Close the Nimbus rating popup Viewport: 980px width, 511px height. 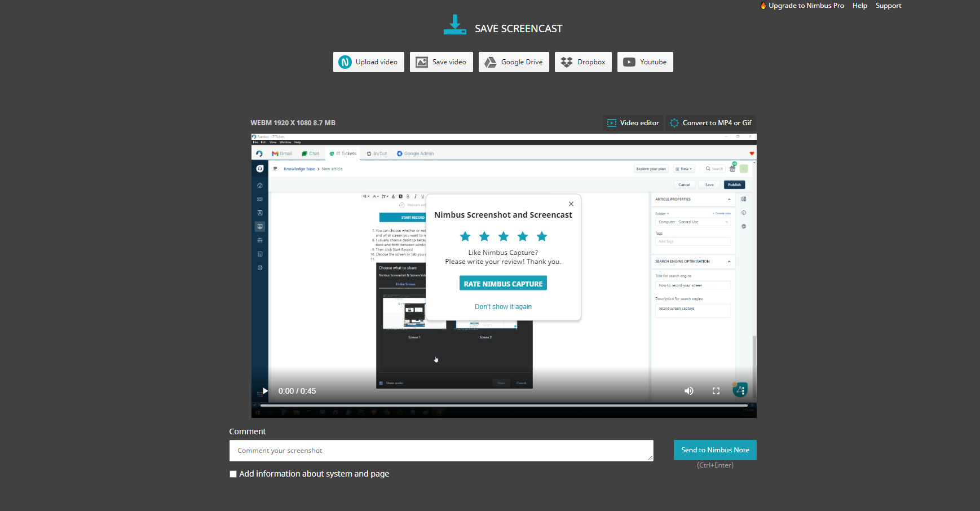tap(571, 204)
